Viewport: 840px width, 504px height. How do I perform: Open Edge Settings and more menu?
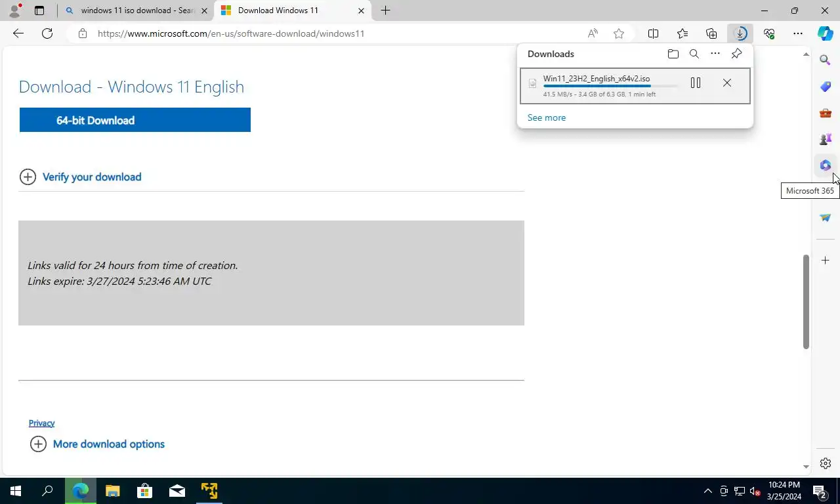point(798,33)
